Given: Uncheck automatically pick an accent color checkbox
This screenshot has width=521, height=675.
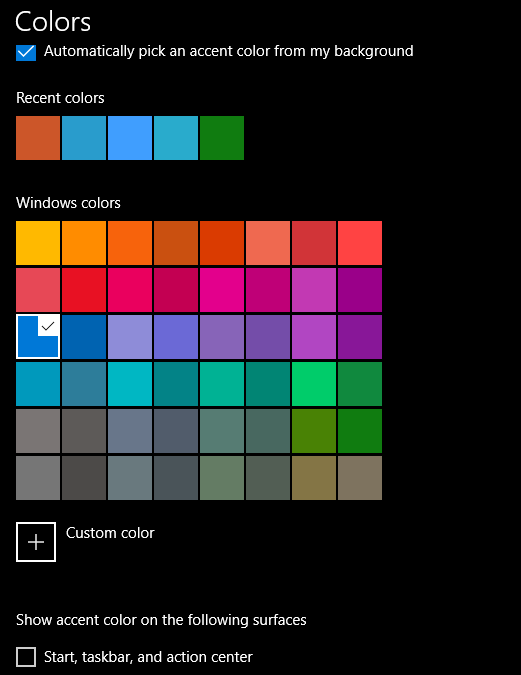Looking at the screenshot, I should point(26,53).
